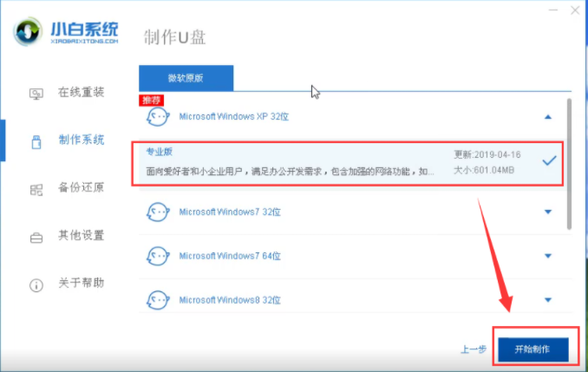The height and width of the screenshot is (372, 588).
Task: Open 关于帮助 in the sidebar
Action: click(x=81, y=283)
